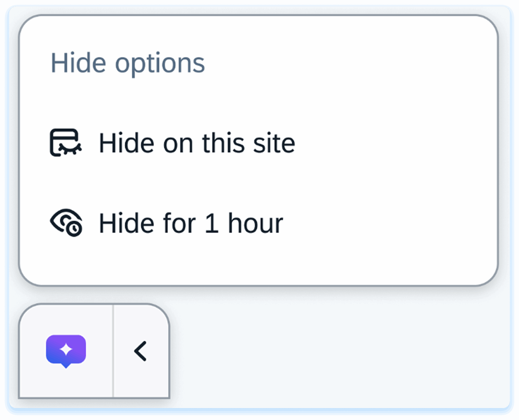Click the "Hide for 1 hour" text
519x420 pixels.
(191, 223)
